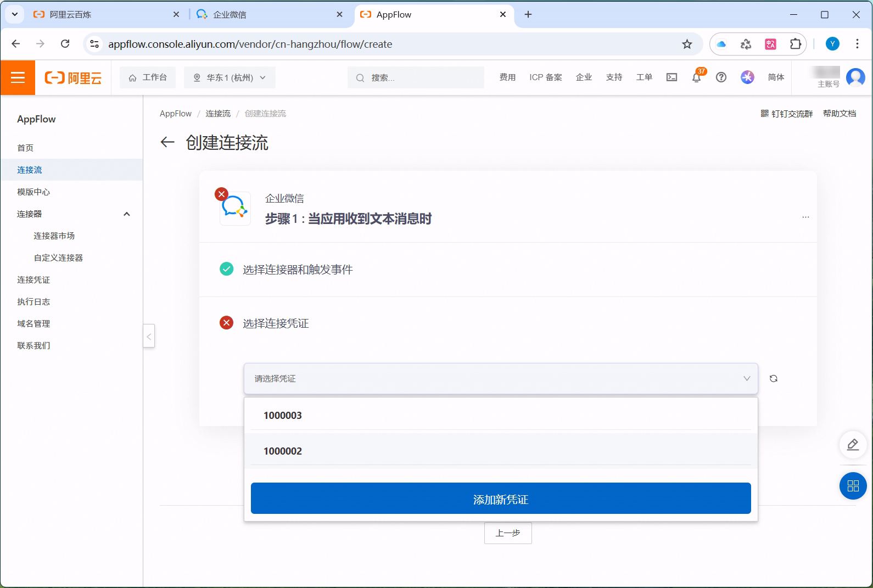Click the browser address bar URL
The image size is (873, 588).
tap(250, 44)
